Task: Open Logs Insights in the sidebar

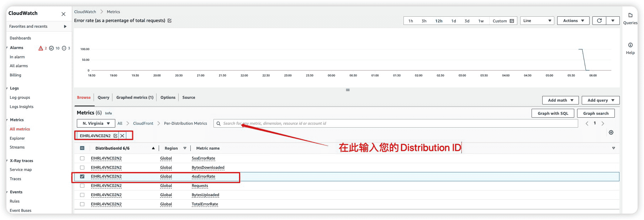Action: (22, 107)
